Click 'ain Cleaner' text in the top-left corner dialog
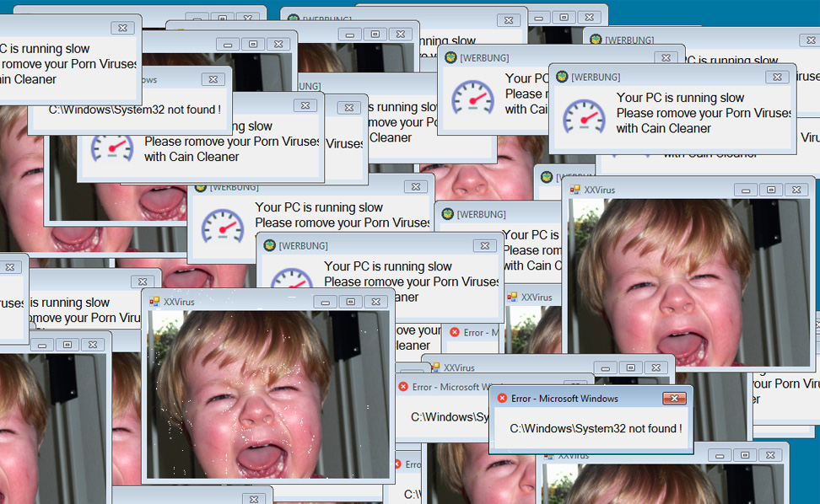 tap(28, 79)
